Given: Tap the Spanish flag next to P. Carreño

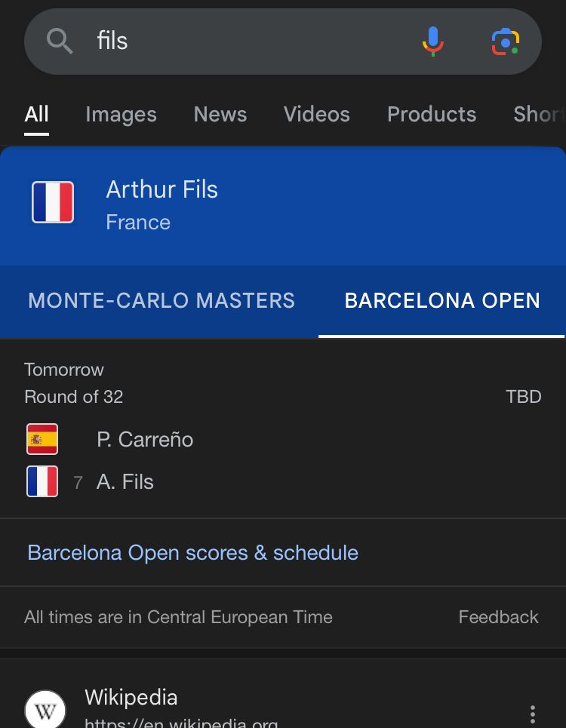Looking at the screenshot, I should (x=42, y=439).
